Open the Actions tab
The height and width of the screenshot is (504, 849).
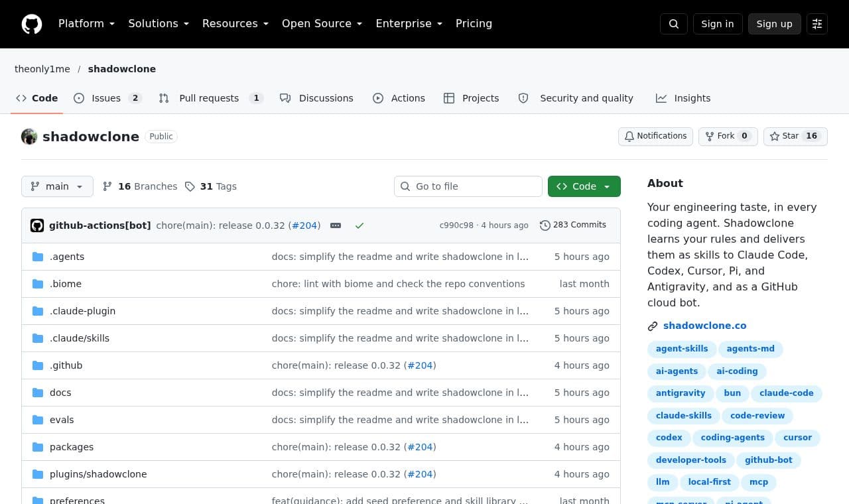[399, 98]
